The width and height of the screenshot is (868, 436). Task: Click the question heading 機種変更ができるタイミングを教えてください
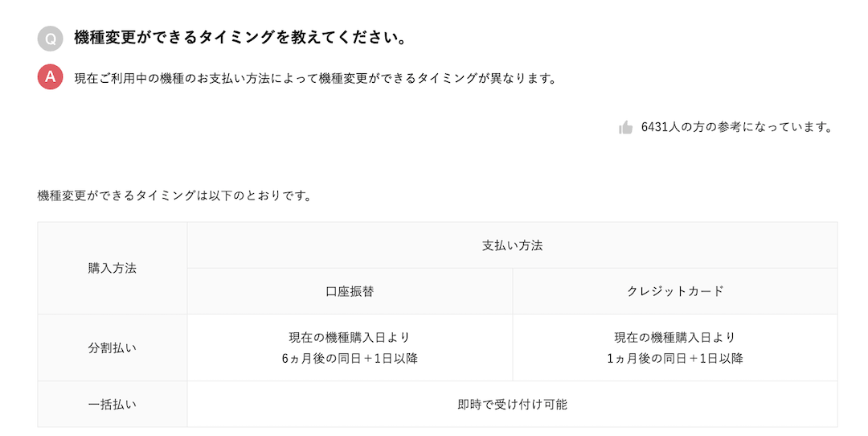click(240, 38)
